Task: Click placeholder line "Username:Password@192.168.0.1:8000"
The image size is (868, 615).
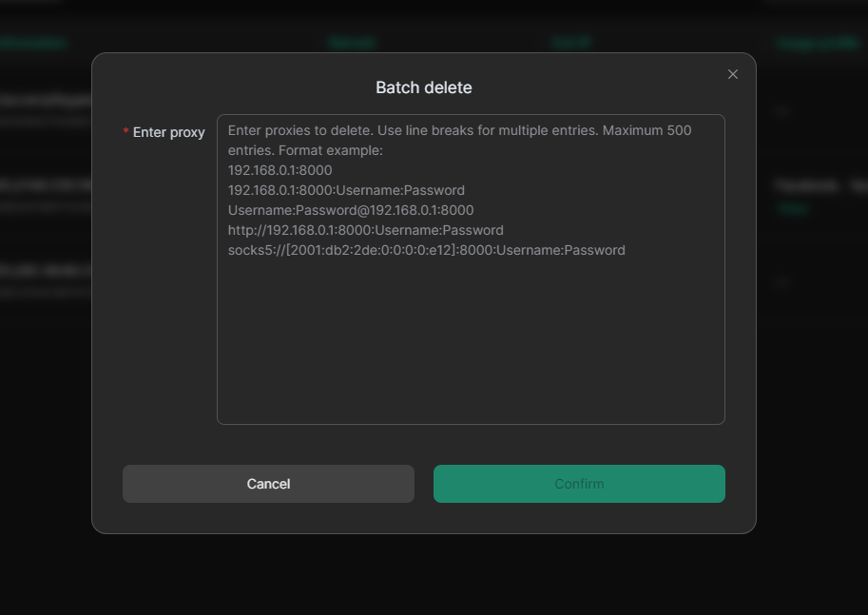Action: point(350,210)
